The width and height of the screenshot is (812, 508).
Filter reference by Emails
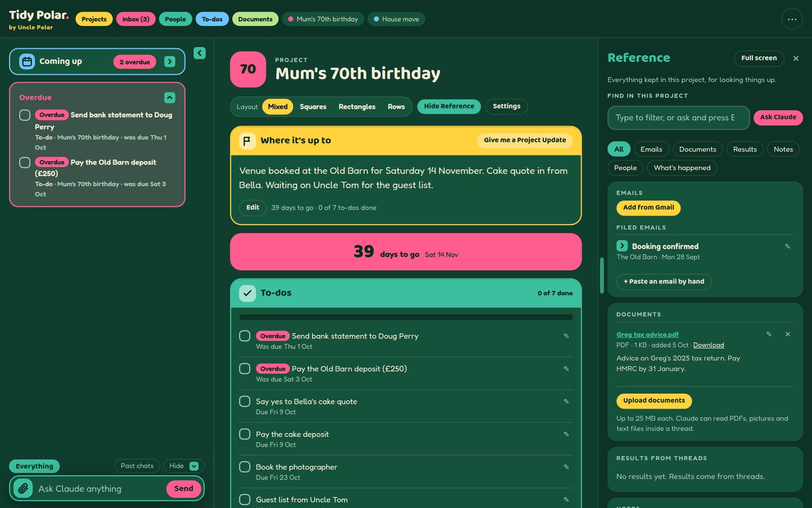point(651,149)
